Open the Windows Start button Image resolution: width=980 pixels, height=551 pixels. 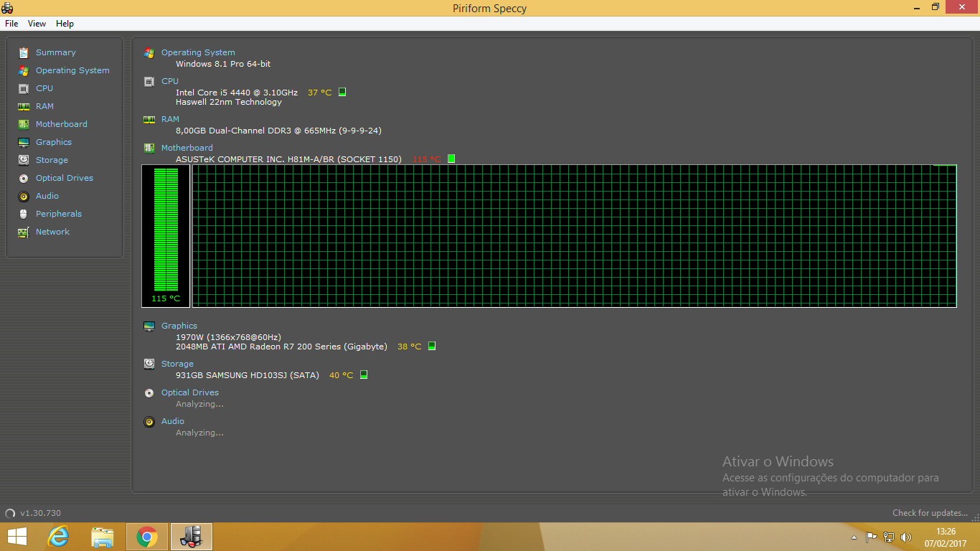tap(17, 536)
